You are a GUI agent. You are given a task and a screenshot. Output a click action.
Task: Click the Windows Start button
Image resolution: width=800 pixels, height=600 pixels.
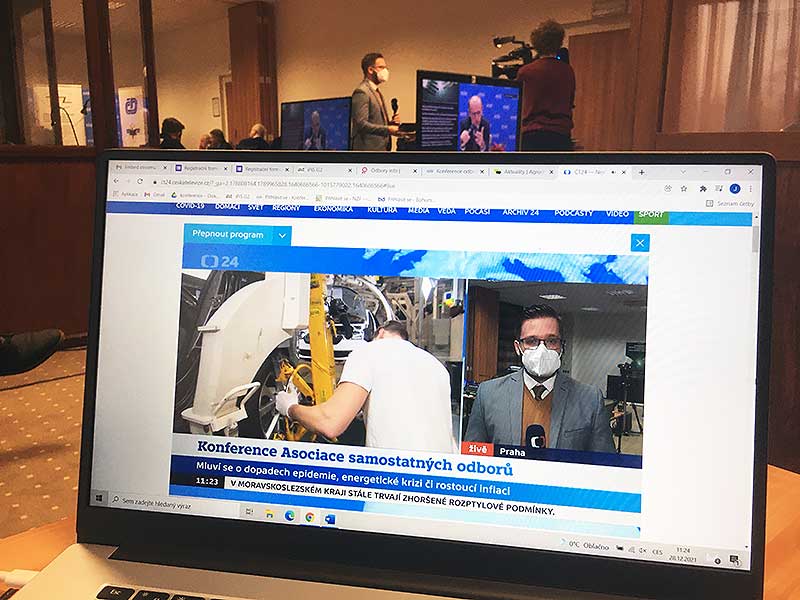99,496
